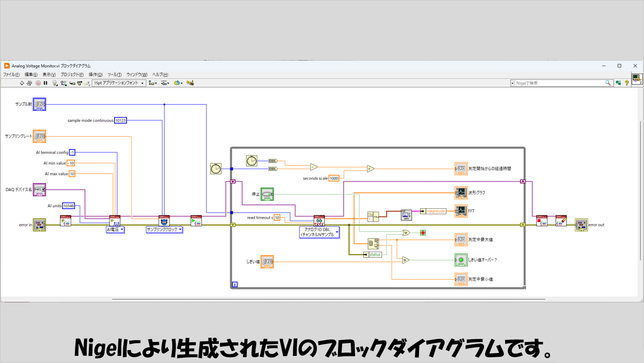644x363 pixels.
Task: Select the サンプリングレート control terminal
Action: [x=39, y=137]
